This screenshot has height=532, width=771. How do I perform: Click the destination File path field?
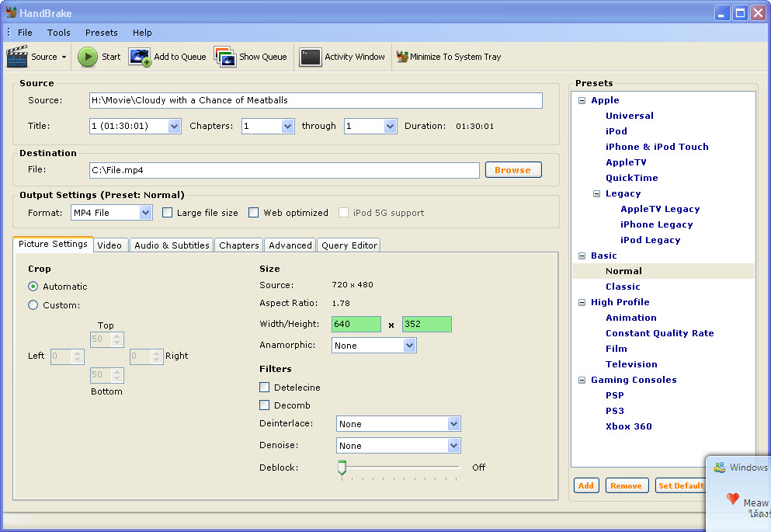coord(284,170)
